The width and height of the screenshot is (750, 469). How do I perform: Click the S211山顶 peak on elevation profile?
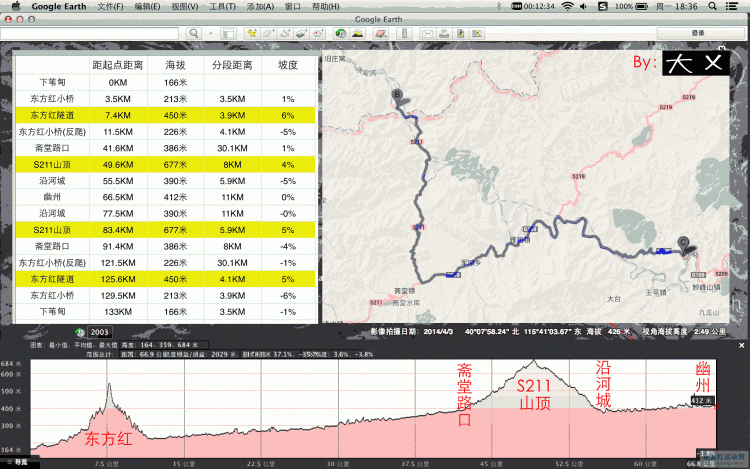pos(532,360)
